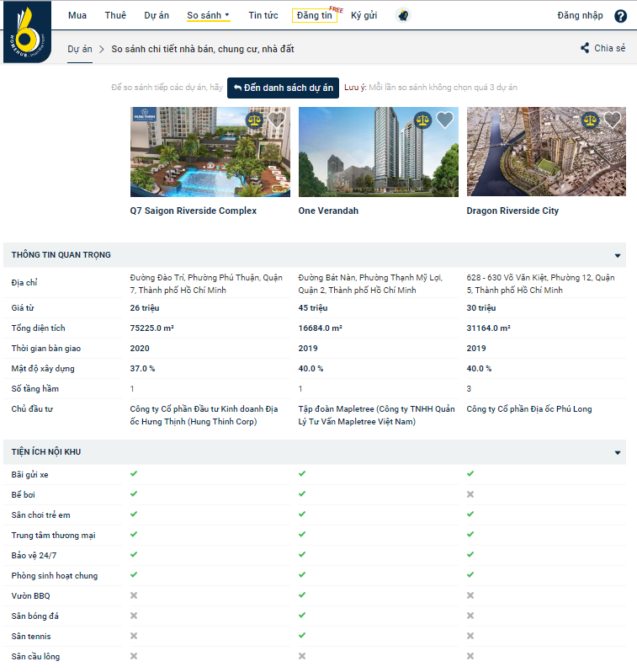Click Q7 Saigon's X mark for Sân bóng đá
This screenshot has width=637, height=672.
pyautogui.click(x=134, y=616)
